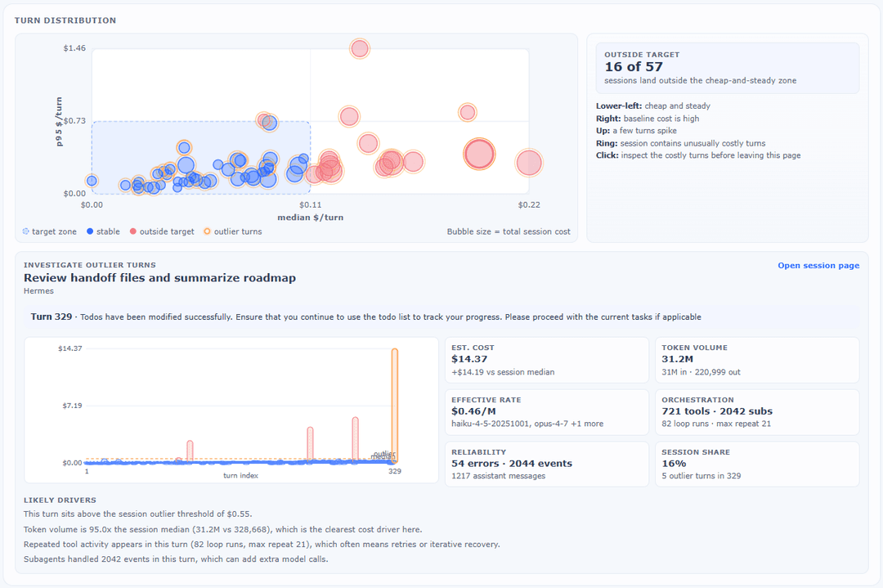This screenshot has width=883, height=588.
Task: Select the tallest pink outlier bar
Action: pos(356,439)
